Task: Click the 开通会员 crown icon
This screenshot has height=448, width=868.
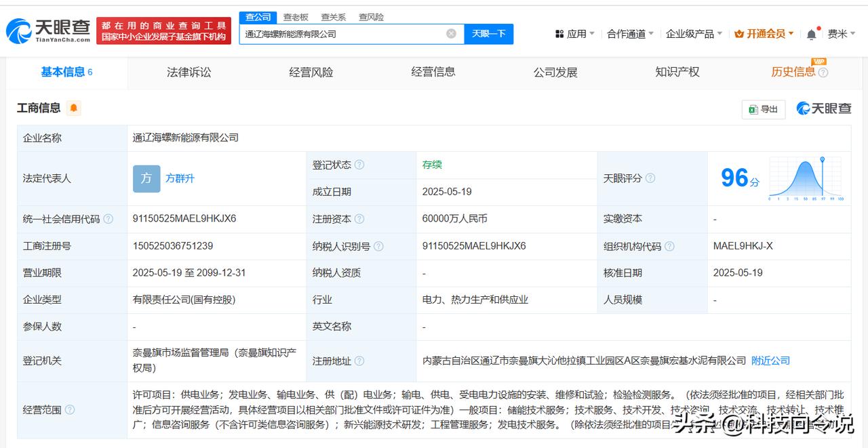Action: pos(739,34)
